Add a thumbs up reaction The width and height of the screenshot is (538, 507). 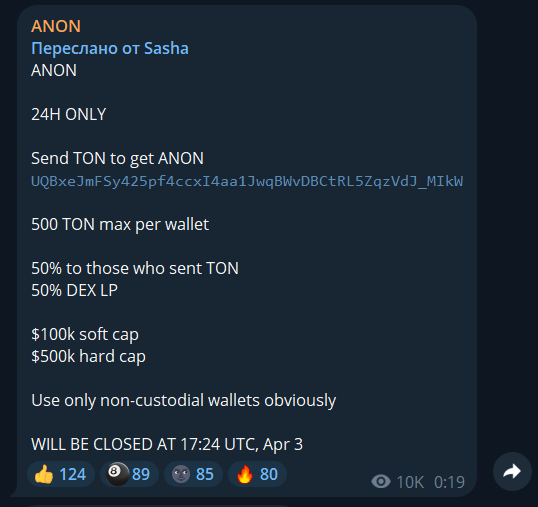(61, 474)
